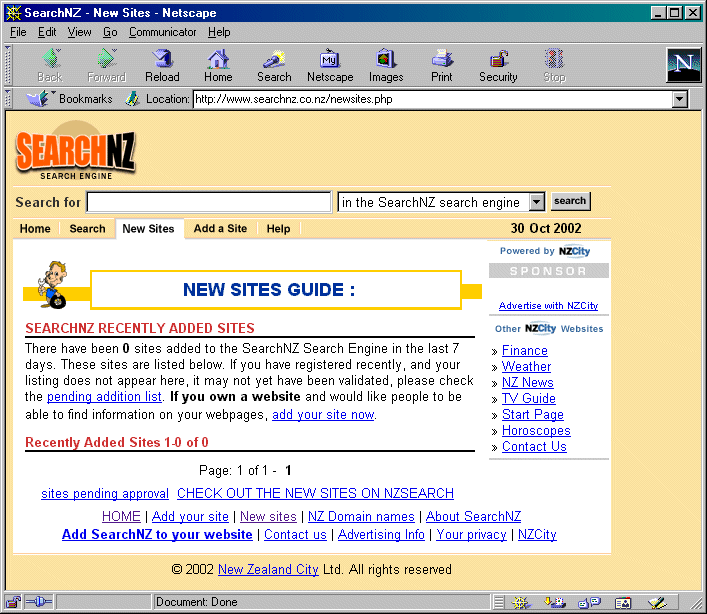Open the Security info icon

[498, 65]
